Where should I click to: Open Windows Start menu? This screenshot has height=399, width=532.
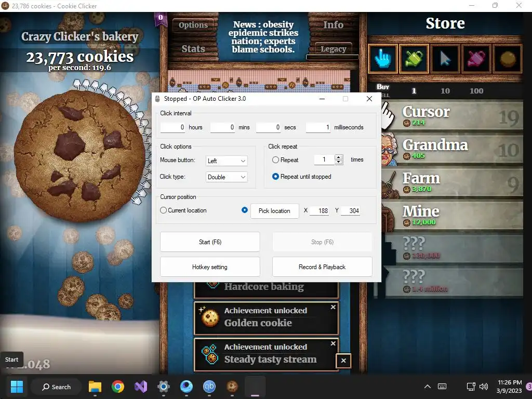click(17, 387)
